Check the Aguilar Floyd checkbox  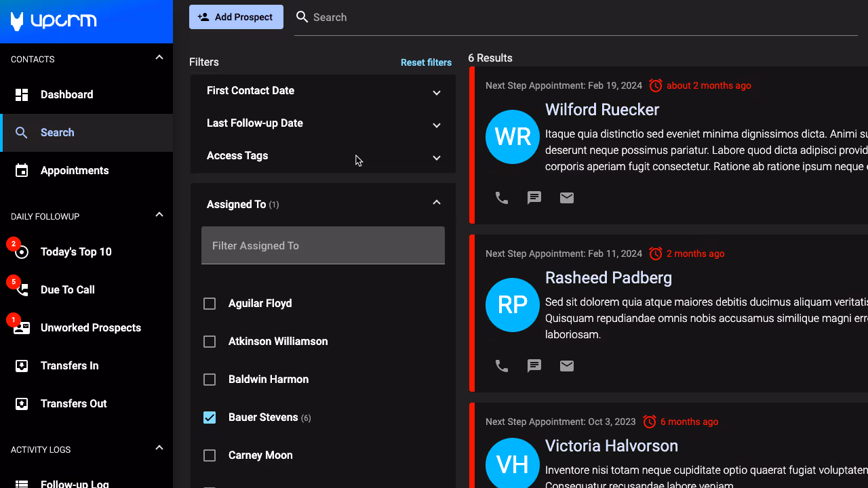(210, 304)
